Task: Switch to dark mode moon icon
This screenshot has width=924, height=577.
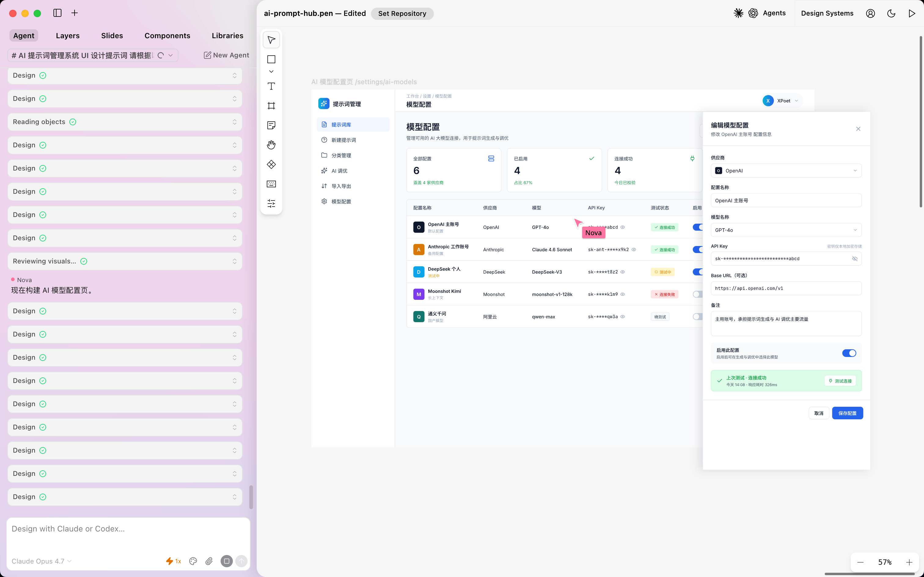Action: tap(891, 13)
